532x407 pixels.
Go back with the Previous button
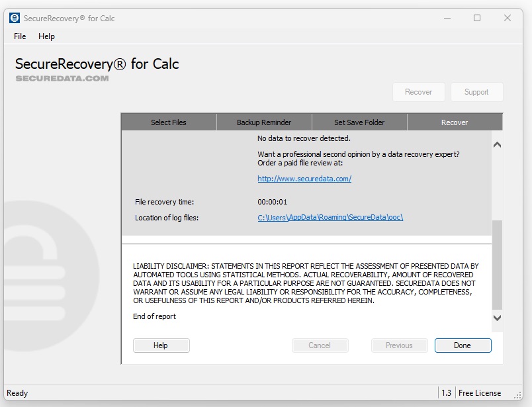(399, 345)
